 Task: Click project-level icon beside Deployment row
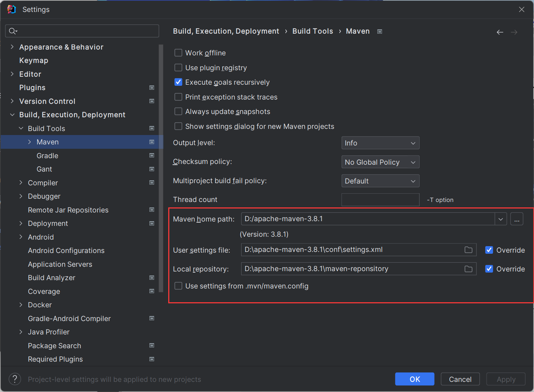[x=152, y=223]
